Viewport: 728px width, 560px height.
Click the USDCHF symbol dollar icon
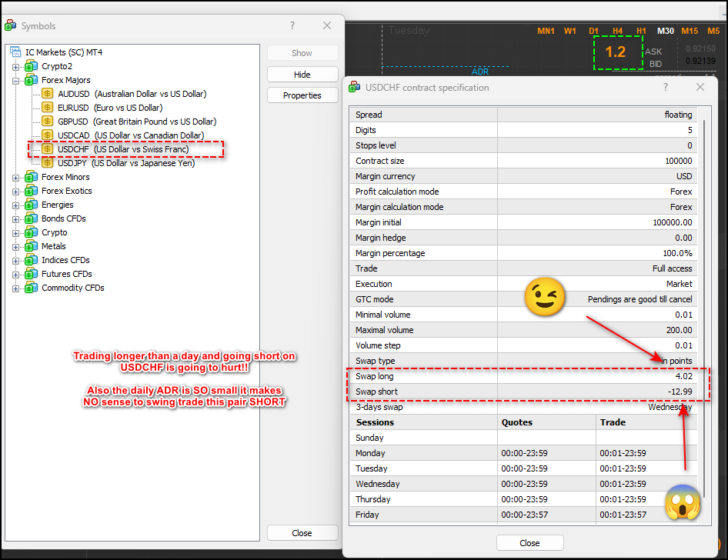[x=48, y=149]
